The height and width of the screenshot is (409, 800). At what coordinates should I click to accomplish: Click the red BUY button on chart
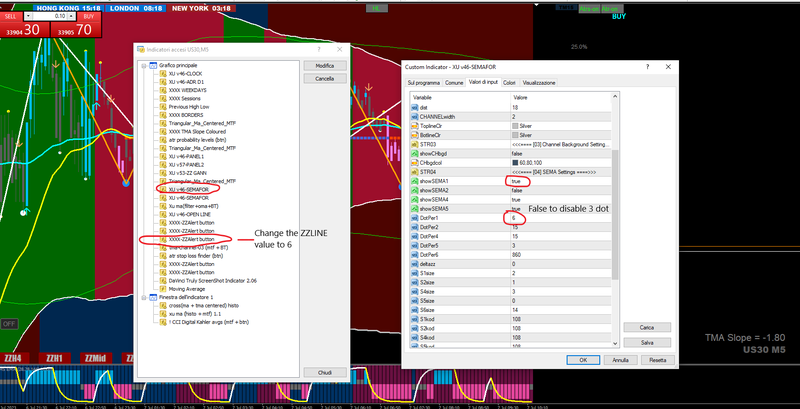[x=89, y=16]
